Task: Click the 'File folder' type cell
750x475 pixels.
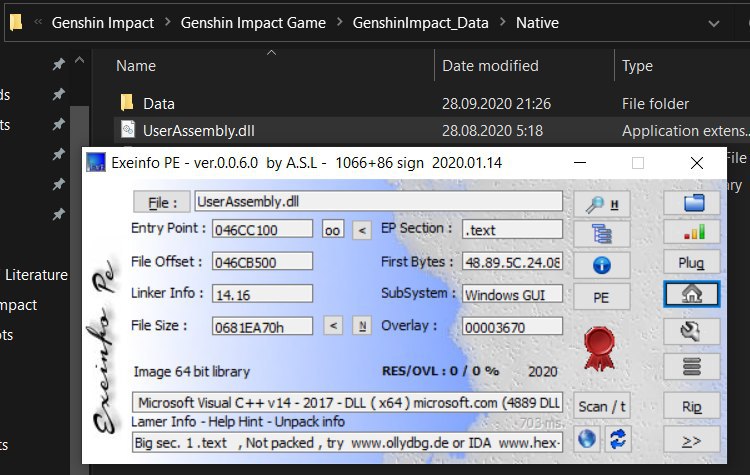Action: [655, 103]
